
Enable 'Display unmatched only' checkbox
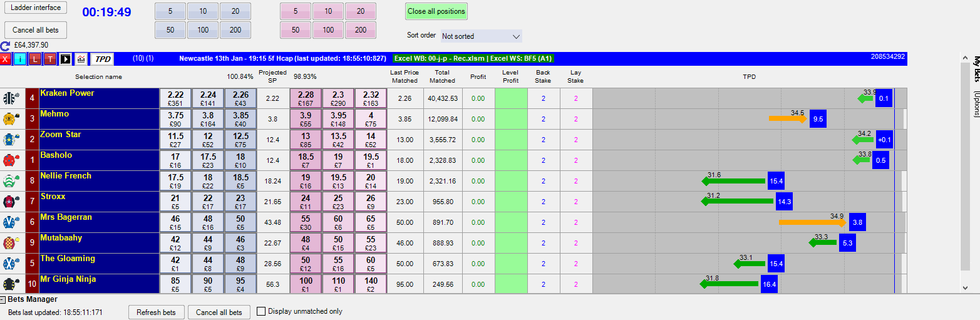pyautogui.click(x=262, y=311)
